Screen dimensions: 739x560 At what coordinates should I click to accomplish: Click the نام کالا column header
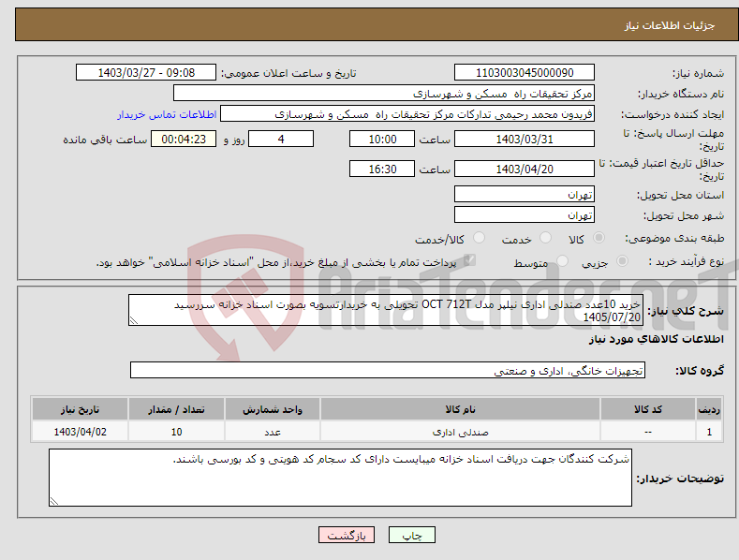pyautogui.click(x=460, y=409)
